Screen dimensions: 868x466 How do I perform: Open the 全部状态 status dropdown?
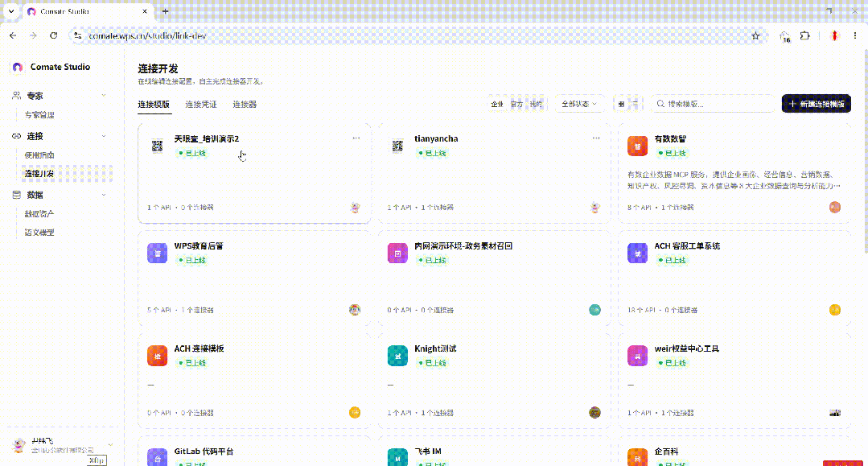tap(579, 104)
